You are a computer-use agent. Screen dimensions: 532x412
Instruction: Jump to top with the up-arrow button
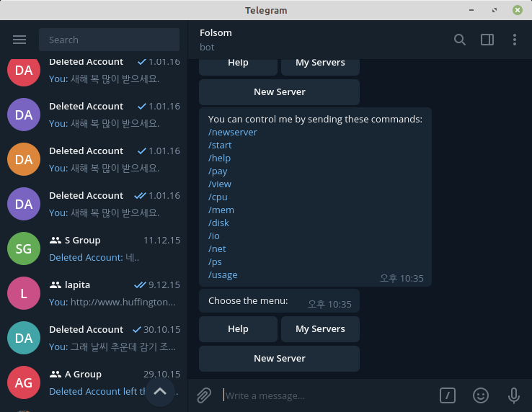pyautogui.click(x=160, y=392)
